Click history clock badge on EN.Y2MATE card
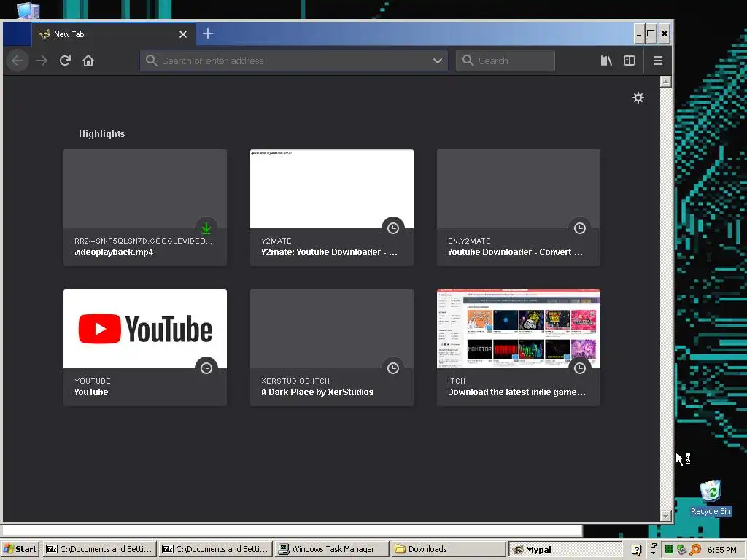This screenshot has height=560, width=747. coord(580,228)
